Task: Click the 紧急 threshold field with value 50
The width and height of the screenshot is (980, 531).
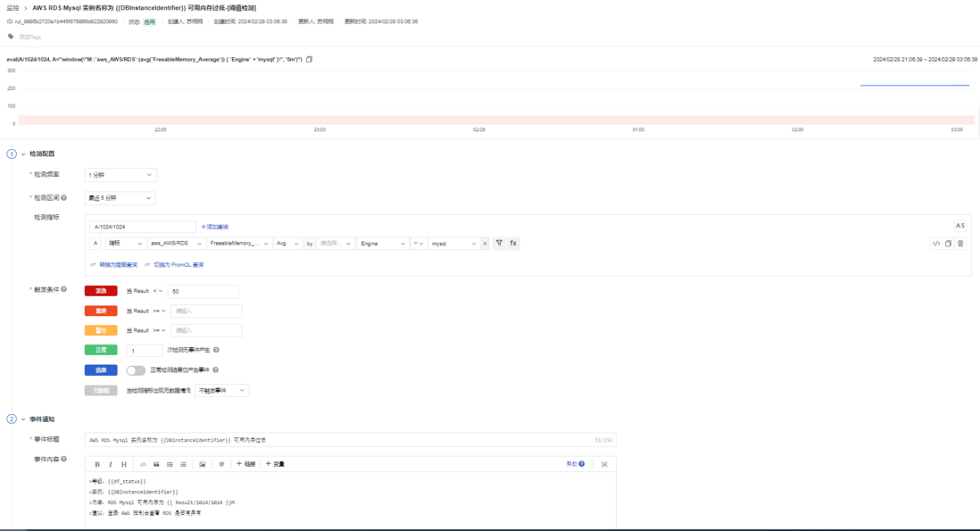Action: point(203,291)
